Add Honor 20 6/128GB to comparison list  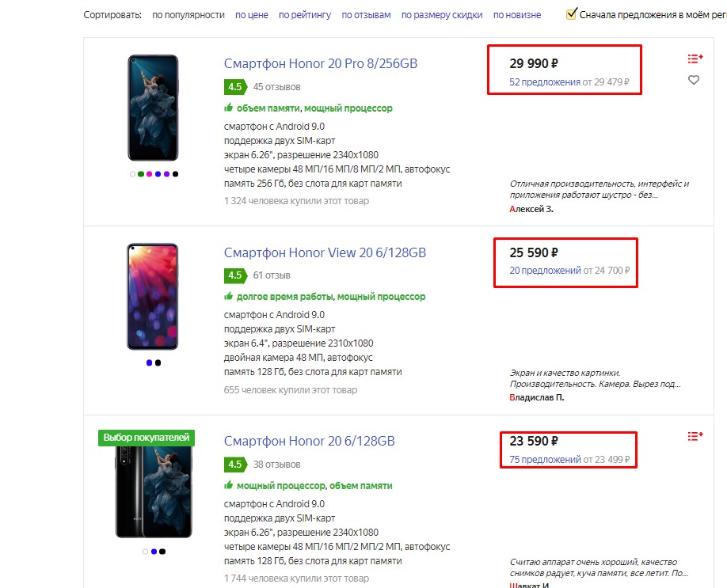(695, 435)
